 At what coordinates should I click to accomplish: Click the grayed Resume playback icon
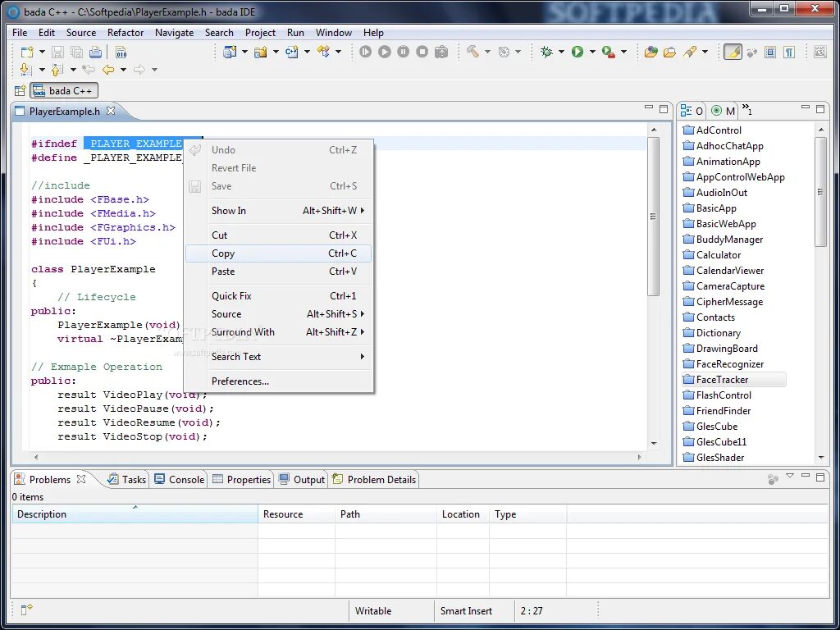click(x=384, y=52)
